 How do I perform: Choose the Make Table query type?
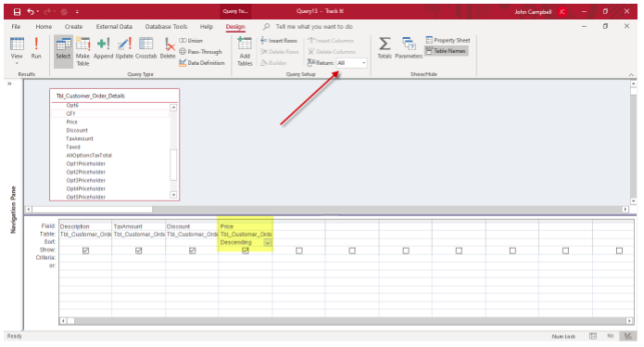[x=82, y=51]
